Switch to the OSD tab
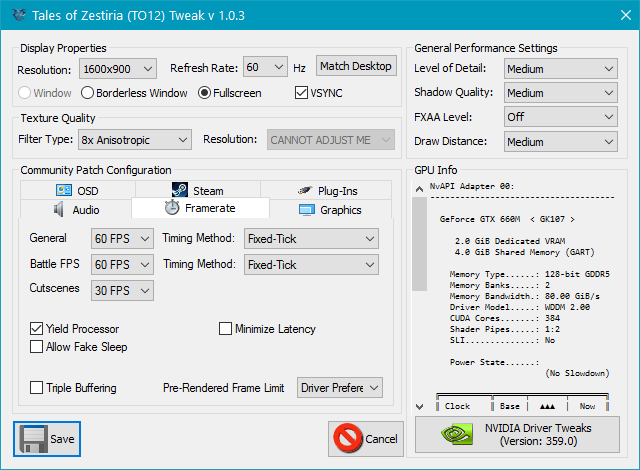This screenshot has height=470, width=640. pos(78,190)
